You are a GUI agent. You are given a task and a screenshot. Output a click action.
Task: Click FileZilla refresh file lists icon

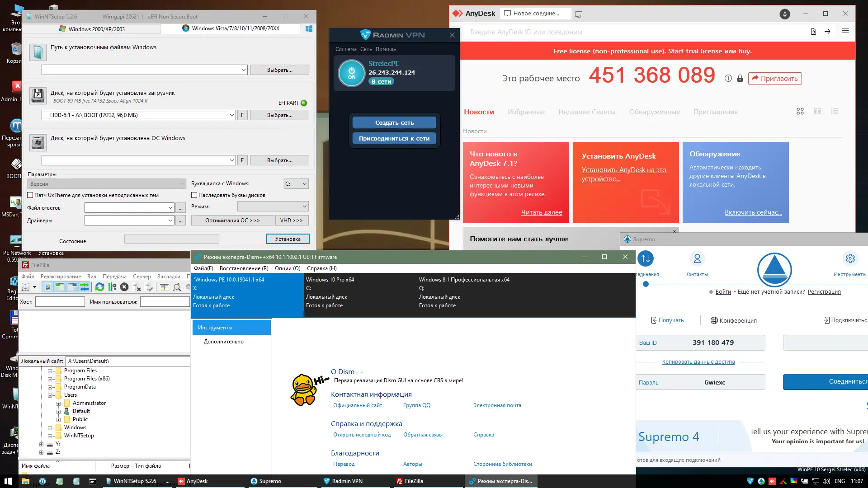[x=99, y=287]
